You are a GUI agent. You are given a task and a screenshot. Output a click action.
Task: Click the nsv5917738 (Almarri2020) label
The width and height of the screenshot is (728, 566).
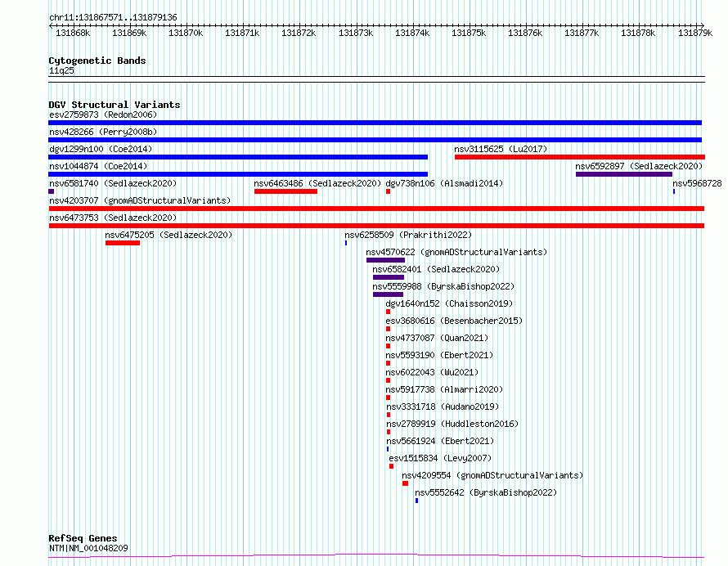pyautogui.click(x=444, y=389)
